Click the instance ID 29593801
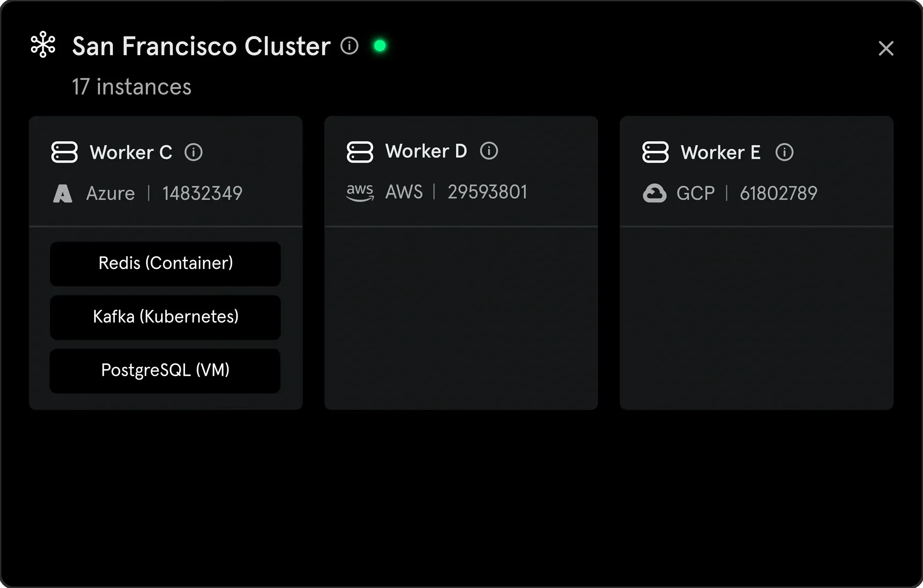The height and width of the screenshot is (588, 923). point(487,192)
